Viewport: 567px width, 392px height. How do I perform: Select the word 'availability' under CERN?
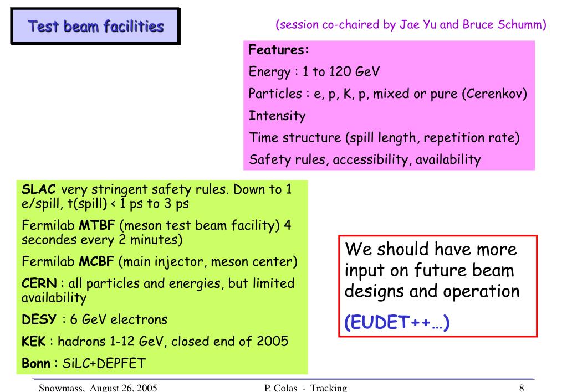[x=54, y=298]
